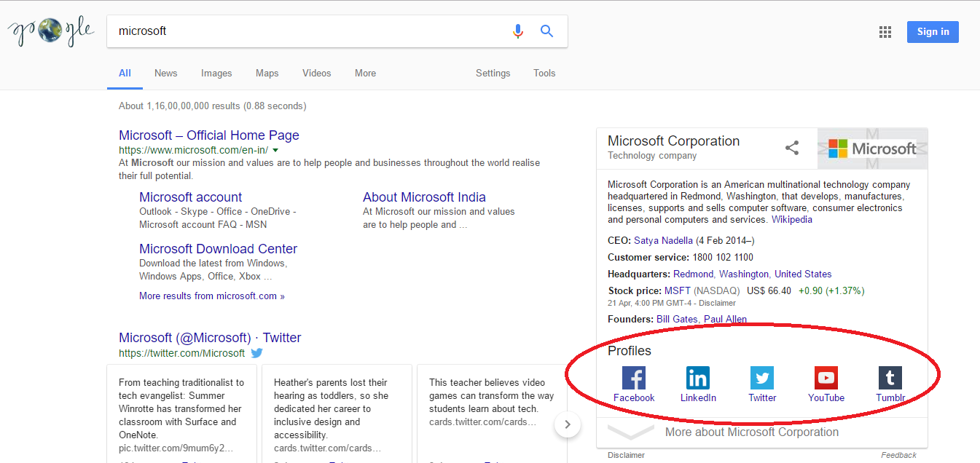Open the More search category dropdown
Screen dimensions: 980x463
365,73
